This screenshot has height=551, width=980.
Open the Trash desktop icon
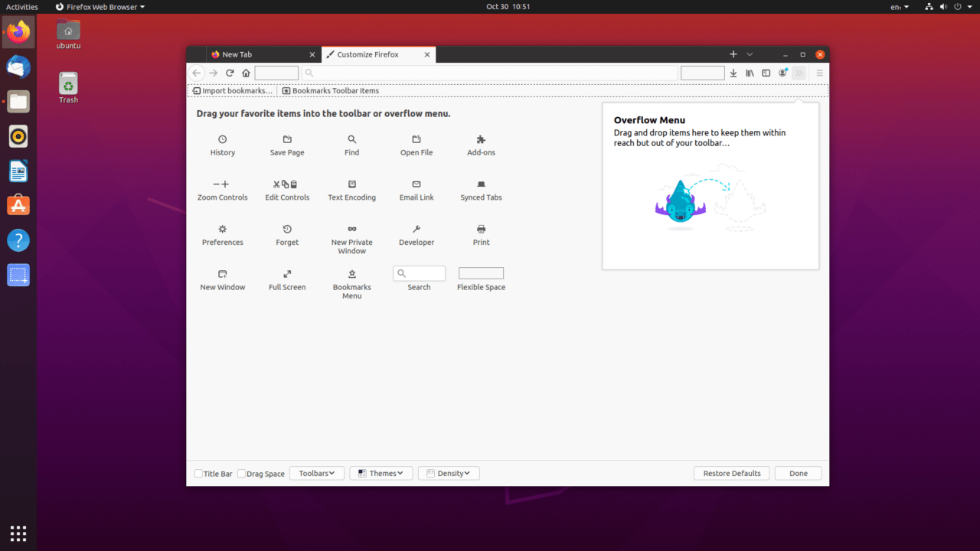(68, 88)
